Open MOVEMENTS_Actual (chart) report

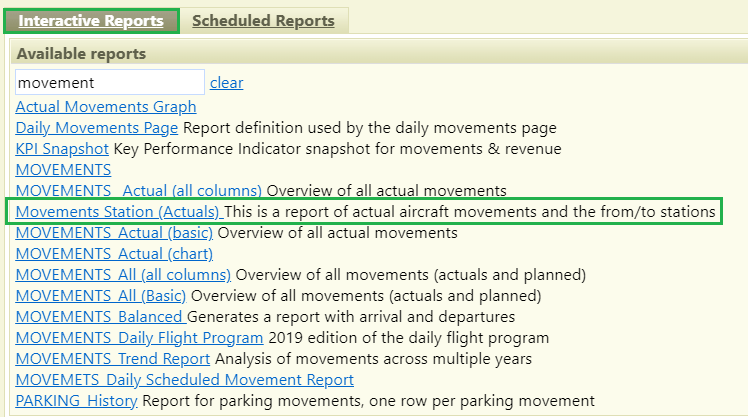pos(114,254)
